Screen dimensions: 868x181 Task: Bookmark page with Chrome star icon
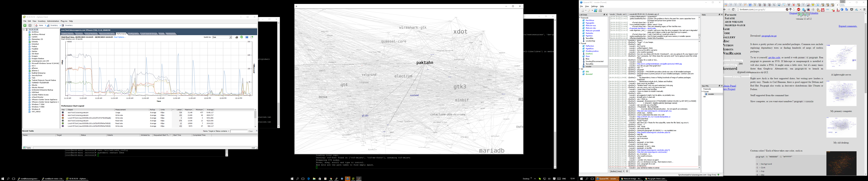(x=794, y=10)
